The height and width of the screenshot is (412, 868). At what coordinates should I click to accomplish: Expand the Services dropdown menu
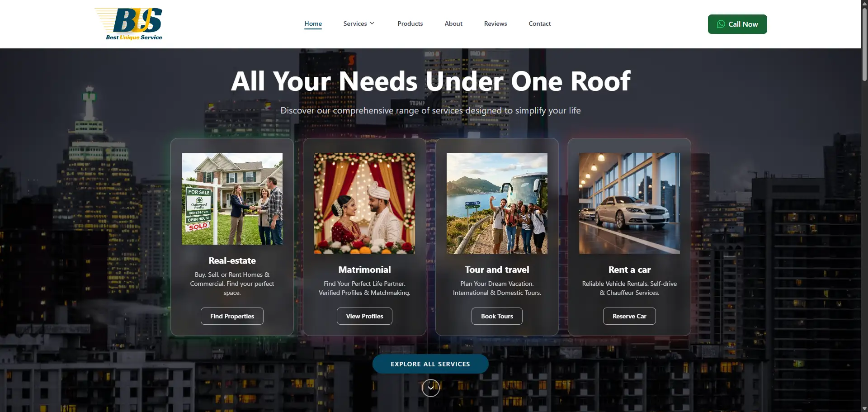pos(359,24)
